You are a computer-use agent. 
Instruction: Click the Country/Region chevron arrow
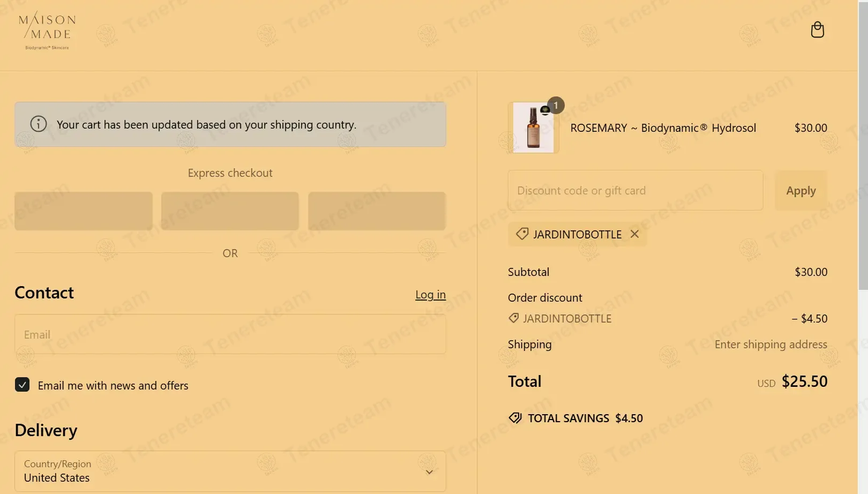click(429, 472)
